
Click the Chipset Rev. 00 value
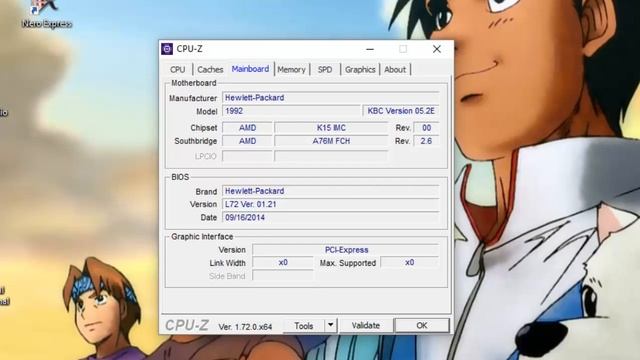click(x=427, y=128)
